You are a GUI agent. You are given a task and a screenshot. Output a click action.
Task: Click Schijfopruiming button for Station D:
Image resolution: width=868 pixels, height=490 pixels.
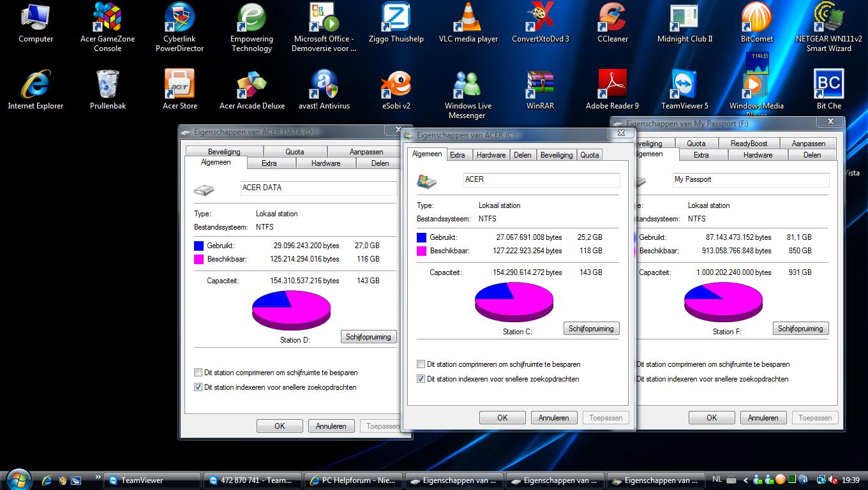[368, 337]
